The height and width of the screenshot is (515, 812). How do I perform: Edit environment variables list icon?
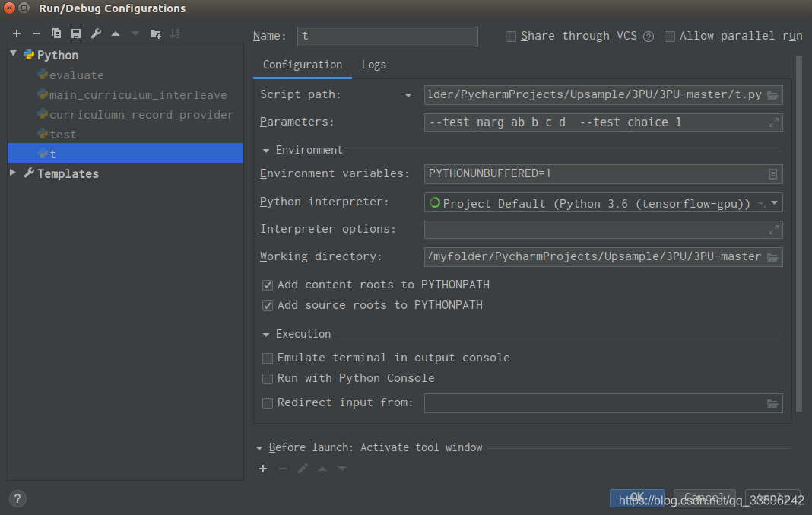772,174
